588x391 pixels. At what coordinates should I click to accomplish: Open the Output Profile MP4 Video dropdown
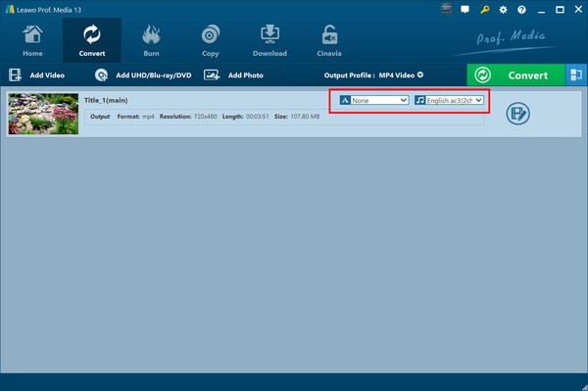(x=373, y=75)
